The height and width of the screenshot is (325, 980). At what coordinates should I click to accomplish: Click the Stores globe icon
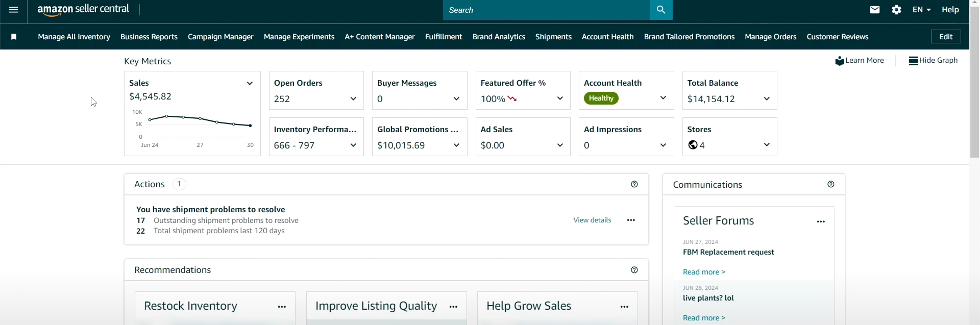click(x=693, y=145)
